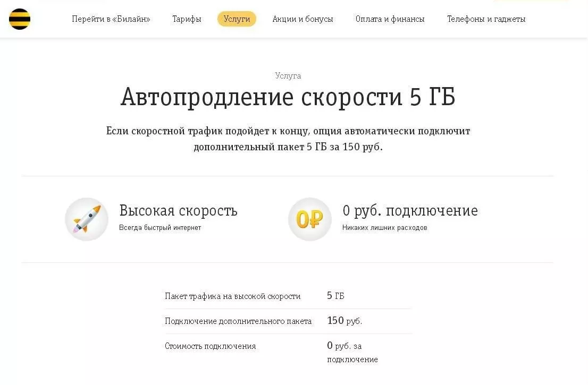This screenshot has width=588, height=385.
Task: Click the Автопродление скорости 5 ГБ heading
Action: pyautogui.click(x=288, y=98)
